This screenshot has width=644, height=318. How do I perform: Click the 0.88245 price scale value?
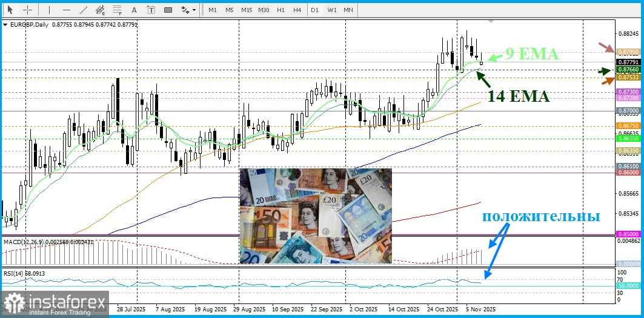click(629, 34)
